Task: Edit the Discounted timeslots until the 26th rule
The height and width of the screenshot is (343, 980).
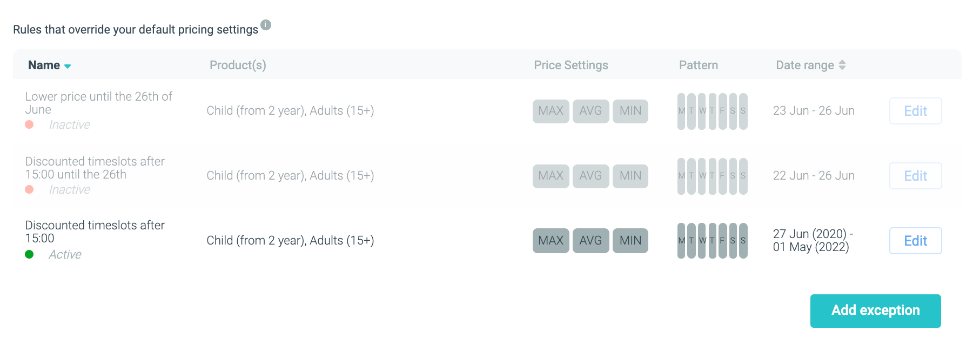Action: [915, 176]
